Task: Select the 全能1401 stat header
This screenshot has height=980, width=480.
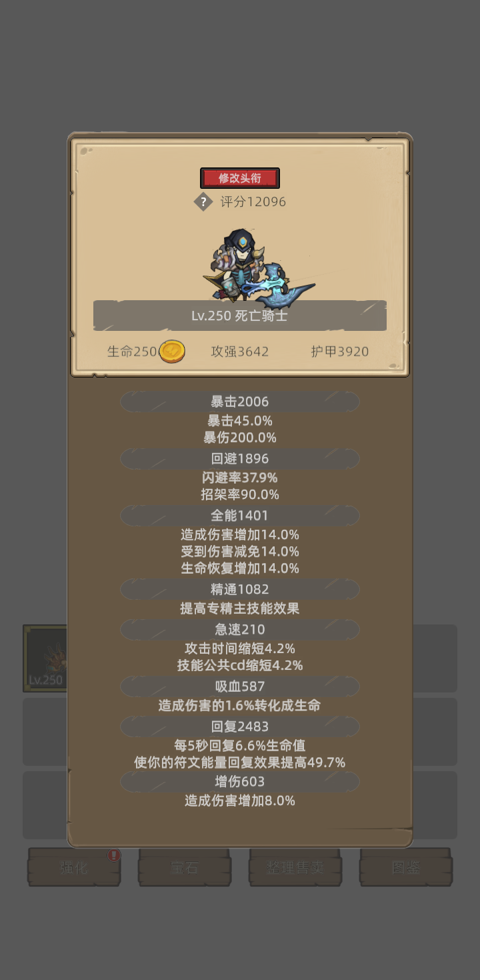Action: pyautogui.click(x=240, y=516)
